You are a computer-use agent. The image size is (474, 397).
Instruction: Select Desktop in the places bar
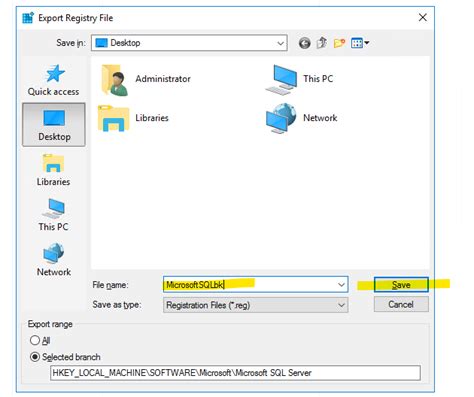[54, 125]
